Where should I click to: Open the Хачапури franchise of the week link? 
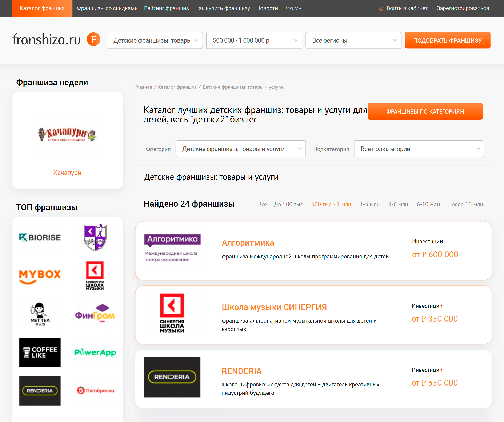(x=67, y=173)
